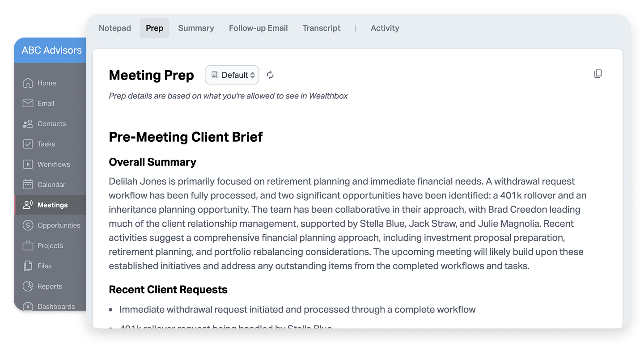644x350 pixels.
Task: Switch to the Notepad tab
Action: click(115, 28)
